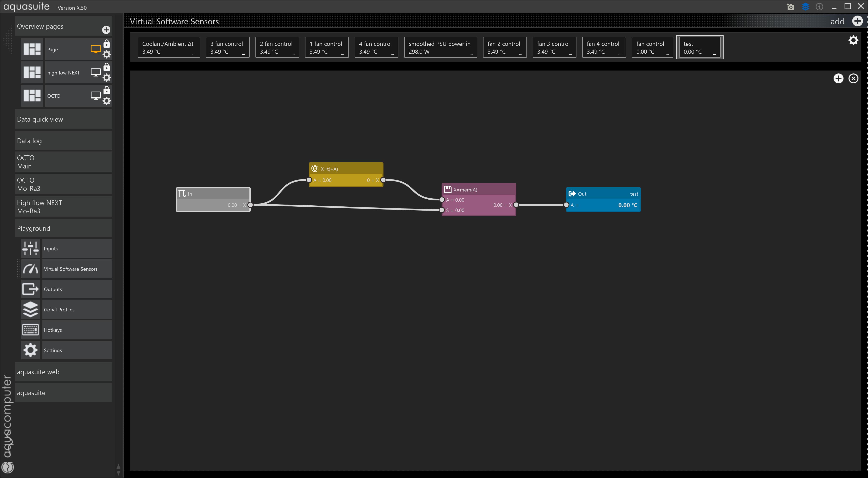The image size is (868, 478).
Task: Toggle desktop monitor display for OCTO page
Action: click(96, 96)
